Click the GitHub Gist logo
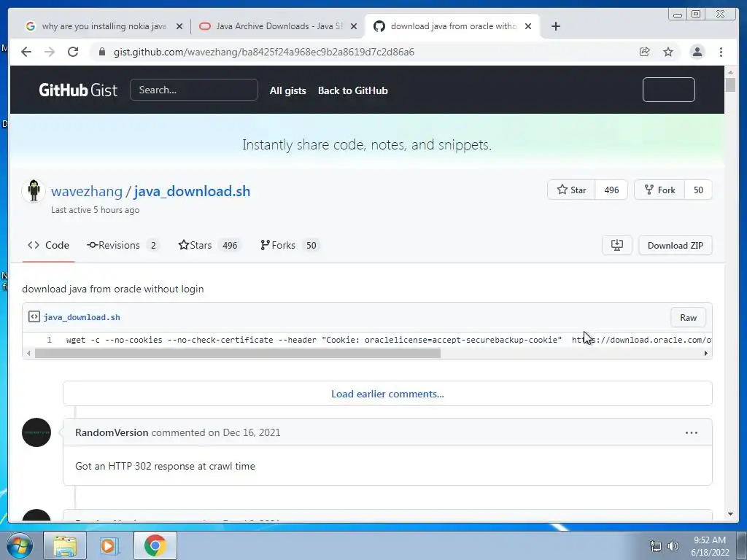Screen dimensions: 747x560 78,90
